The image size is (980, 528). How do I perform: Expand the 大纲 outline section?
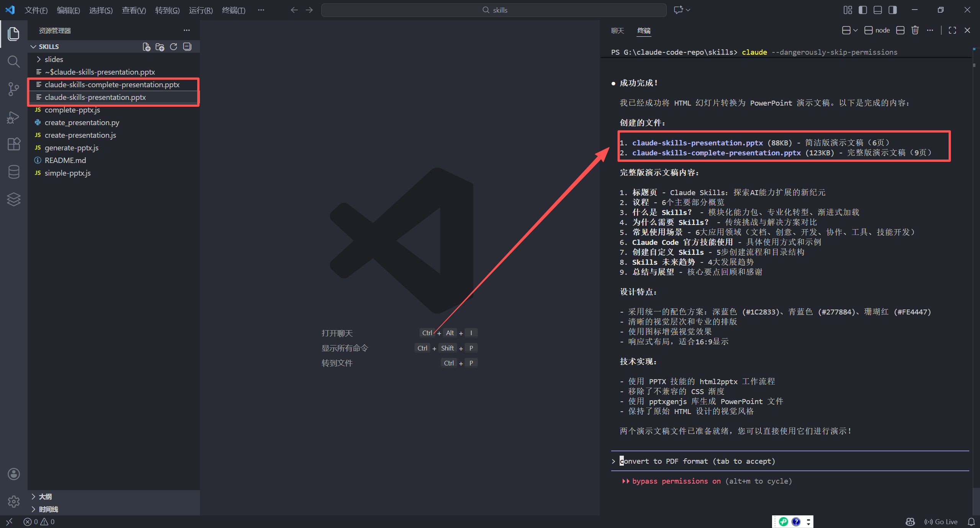point(45,497)
